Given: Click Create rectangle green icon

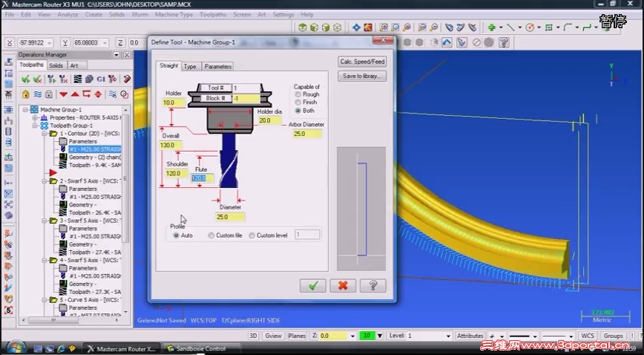Looking at the screenshot, I should pyautogui.click(x=549, y=27).
